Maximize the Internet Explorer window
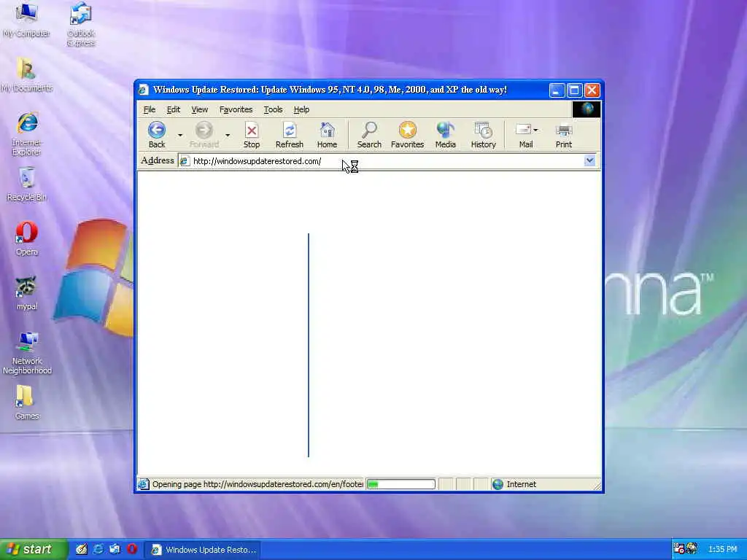Screen dimensions: 747x560 [x=574, y=90]
